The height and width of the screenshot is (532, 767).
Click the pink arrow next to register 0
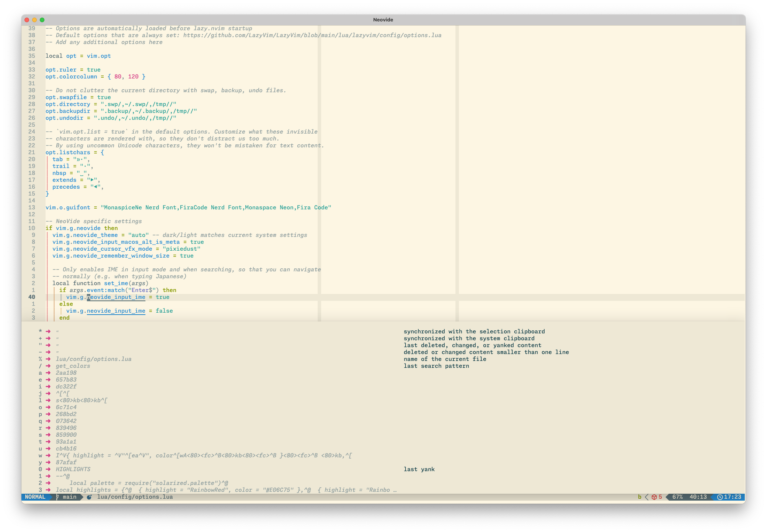tap(48, 469)
